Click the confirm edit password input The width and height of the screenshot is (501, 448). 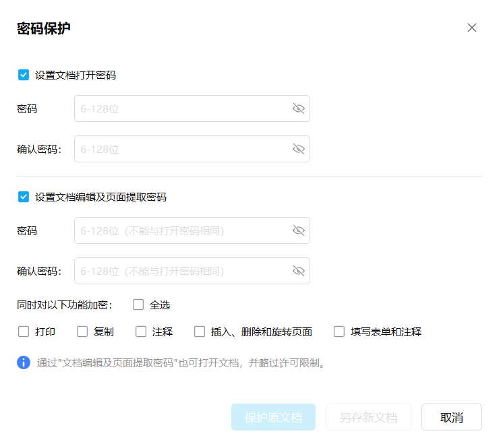point(182,271)
